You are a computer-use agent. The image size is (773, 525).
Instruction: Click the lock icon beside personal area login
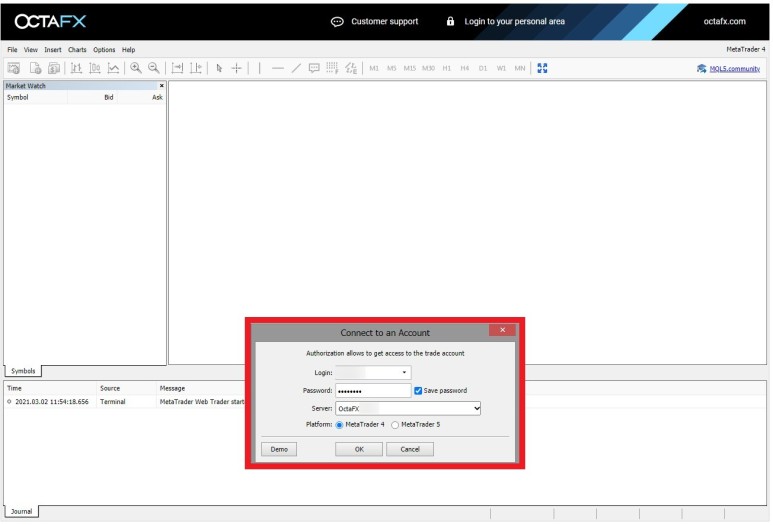click(450, 21)
